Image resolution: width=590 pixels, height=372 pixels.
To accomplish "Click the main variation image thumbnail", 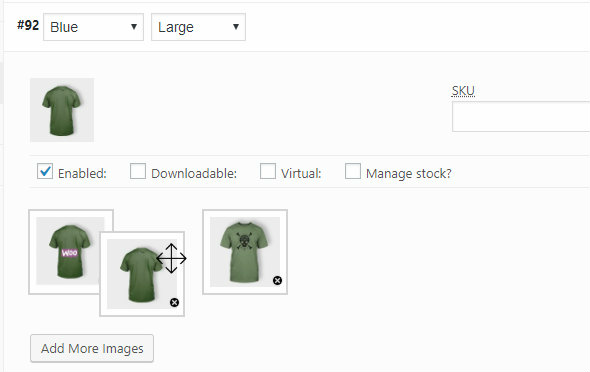I will [62, 110].
